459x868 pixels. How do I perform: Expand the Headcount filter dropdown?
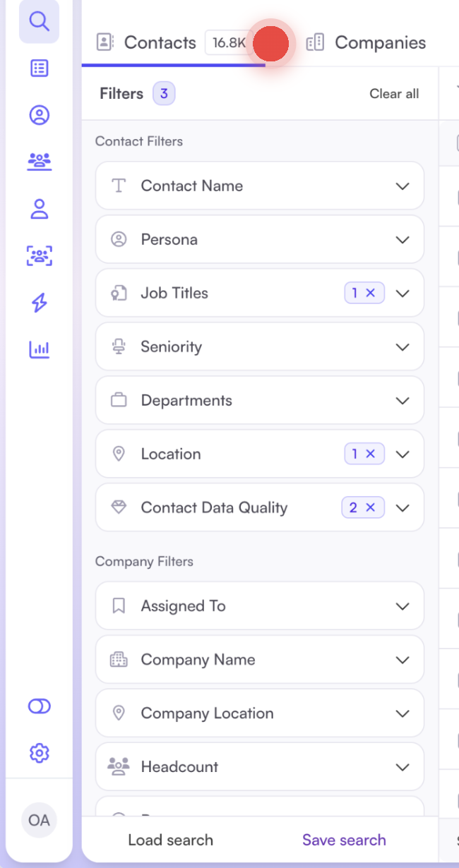coord(403,767)
